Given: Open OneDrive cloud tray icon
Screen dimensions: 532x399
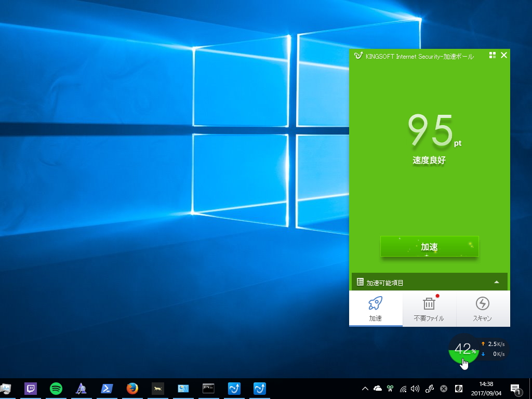Looking at the screenshot, I should (x=378, y=389).
